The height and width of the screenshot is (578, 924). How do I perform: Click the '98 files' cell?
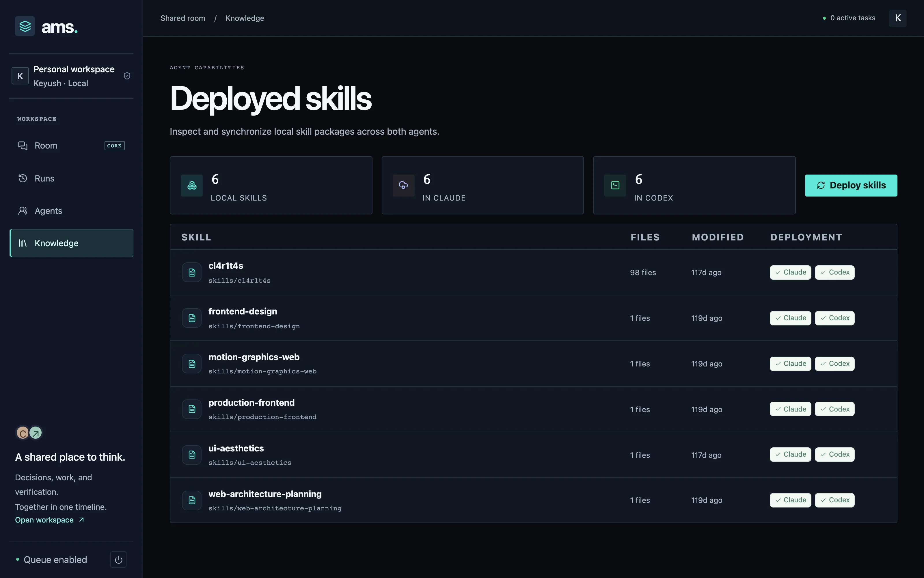tap(643, 273)
